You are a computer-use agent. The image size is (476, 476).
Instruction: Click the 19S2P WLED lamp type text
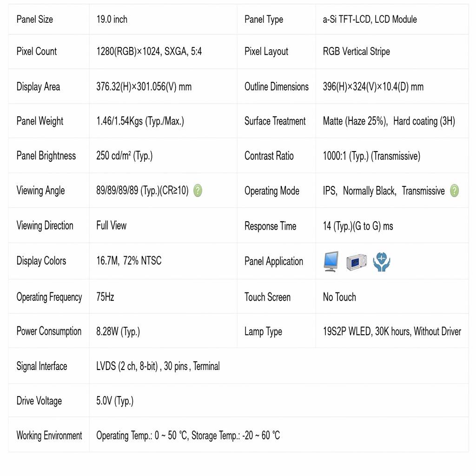[x=392, y=331]
